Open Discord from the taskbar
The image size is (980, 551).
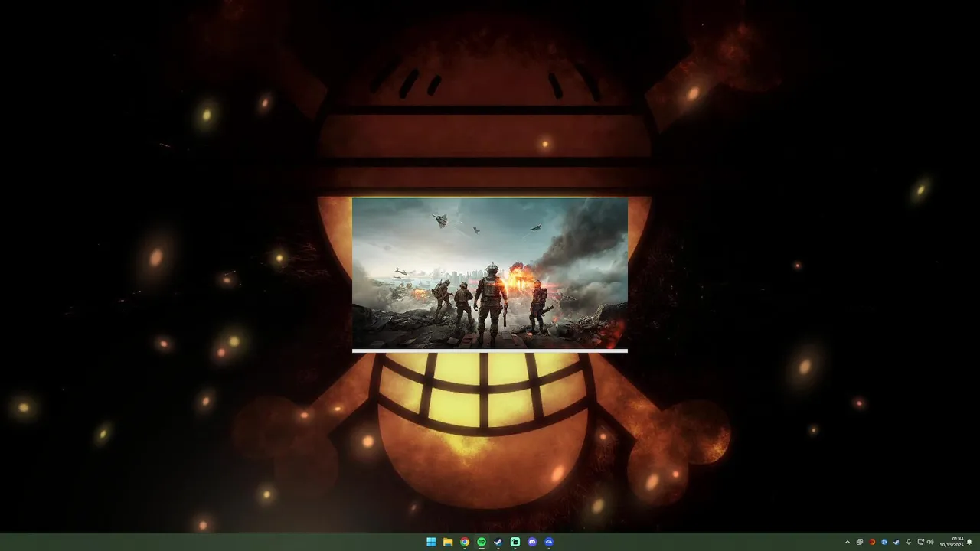532,542
